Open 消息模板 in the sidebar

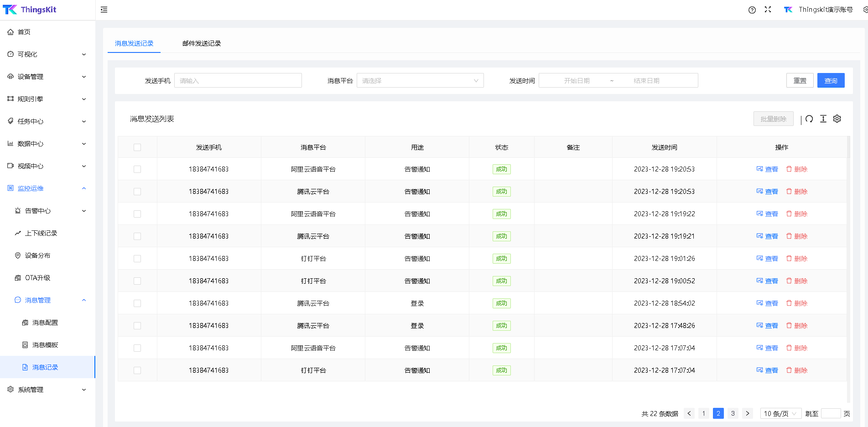coord(45,345)
